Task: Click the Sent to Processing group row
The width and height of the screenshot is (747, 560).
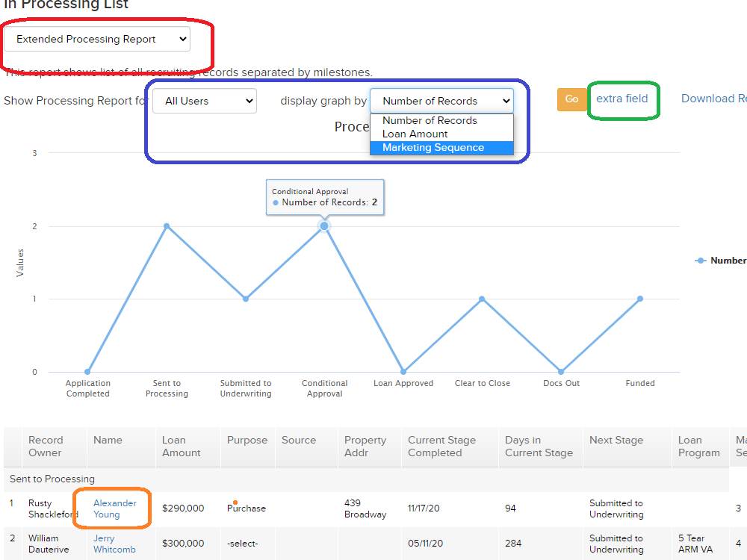Action: tap(366, 479)
